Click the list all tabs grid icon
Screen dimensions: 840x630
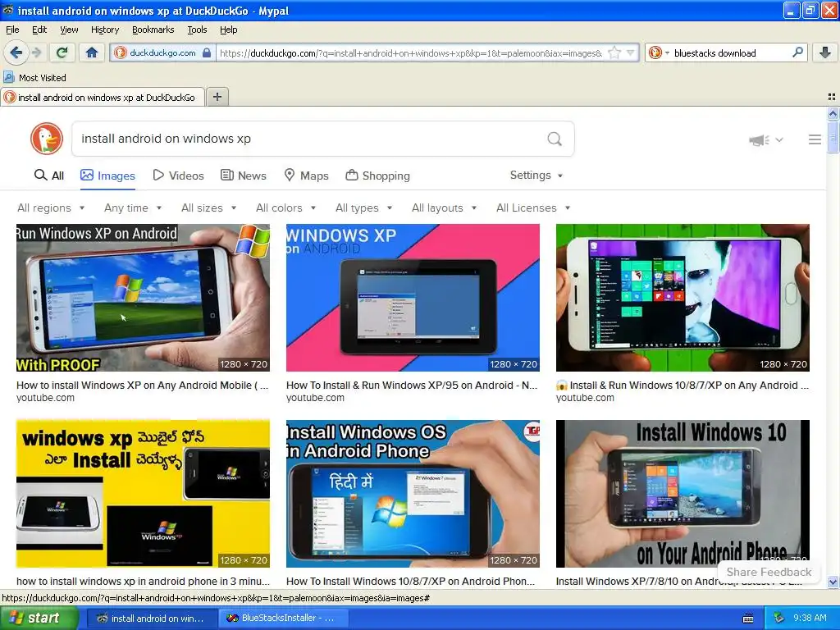click(832, 97)
